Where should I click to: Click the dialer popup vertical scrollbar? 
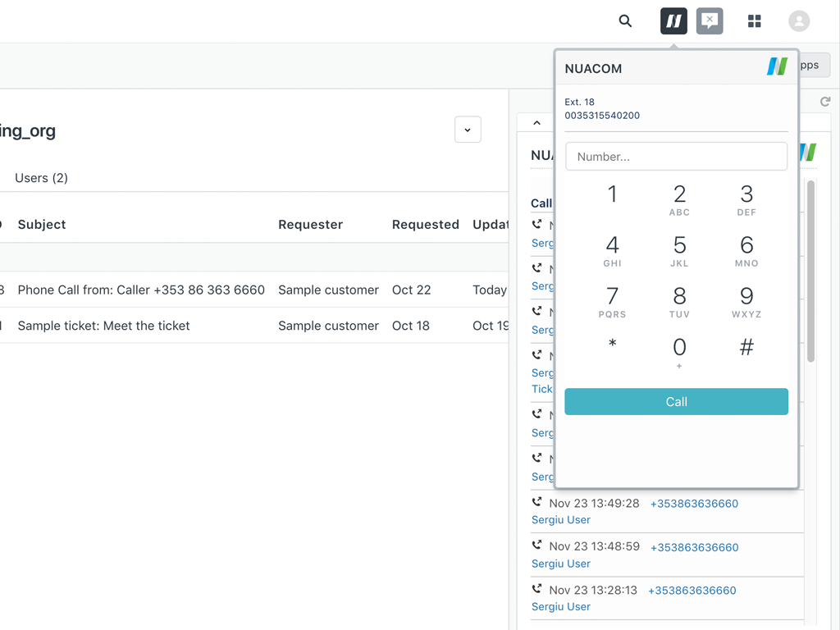(810, 271)
